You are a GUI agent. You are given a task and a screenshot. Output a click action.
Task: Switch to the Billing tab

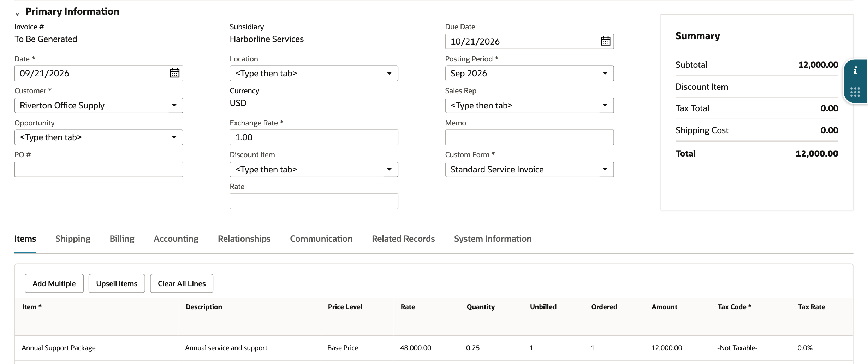point(122,239)
